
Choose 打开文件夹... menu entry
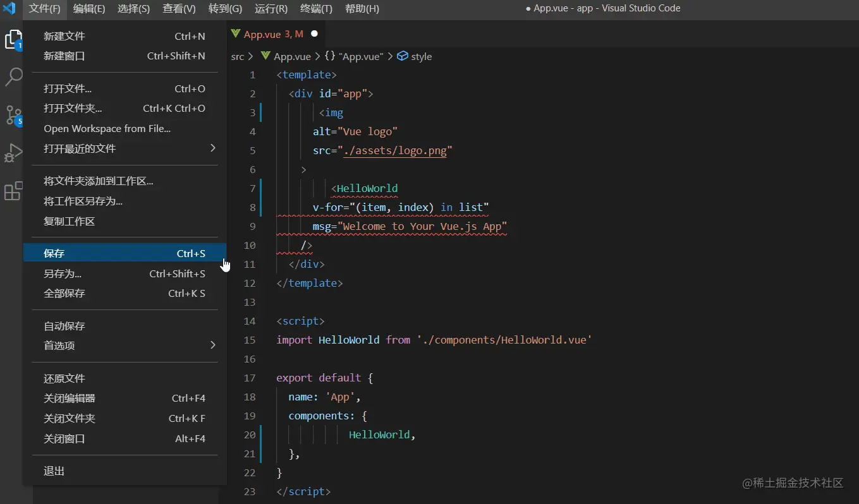click(125, 109)
